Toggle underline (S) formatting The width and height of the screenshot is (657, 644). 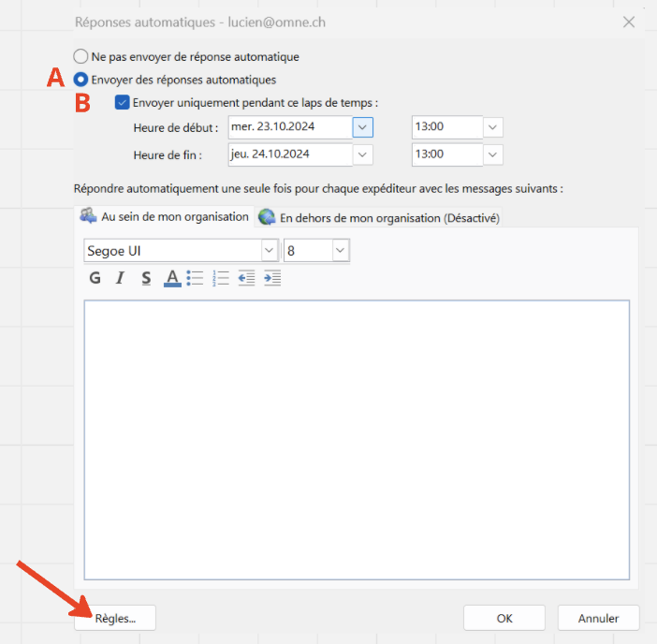click(x=146, y=278)
